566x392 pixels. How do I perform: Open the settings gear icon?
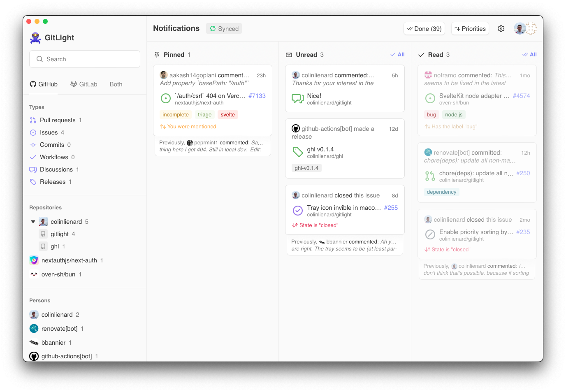point(501,29)
